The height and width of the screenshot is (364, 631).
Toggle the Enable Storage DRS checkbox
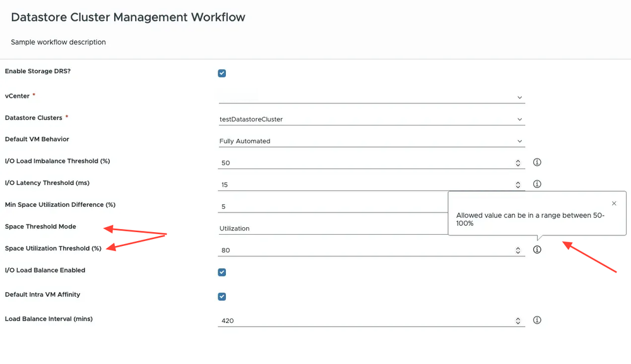[221, 73]
